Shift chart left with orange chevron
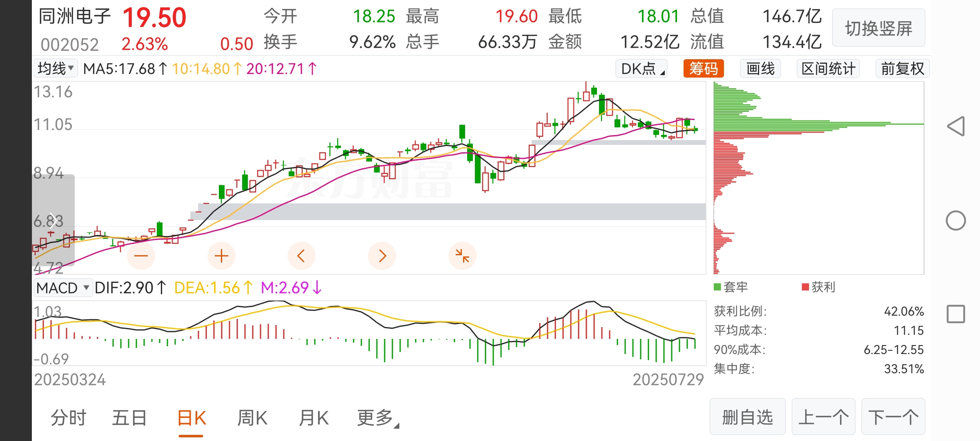The height and width of the screenshot is (441, 980). [x=301, y=256]
